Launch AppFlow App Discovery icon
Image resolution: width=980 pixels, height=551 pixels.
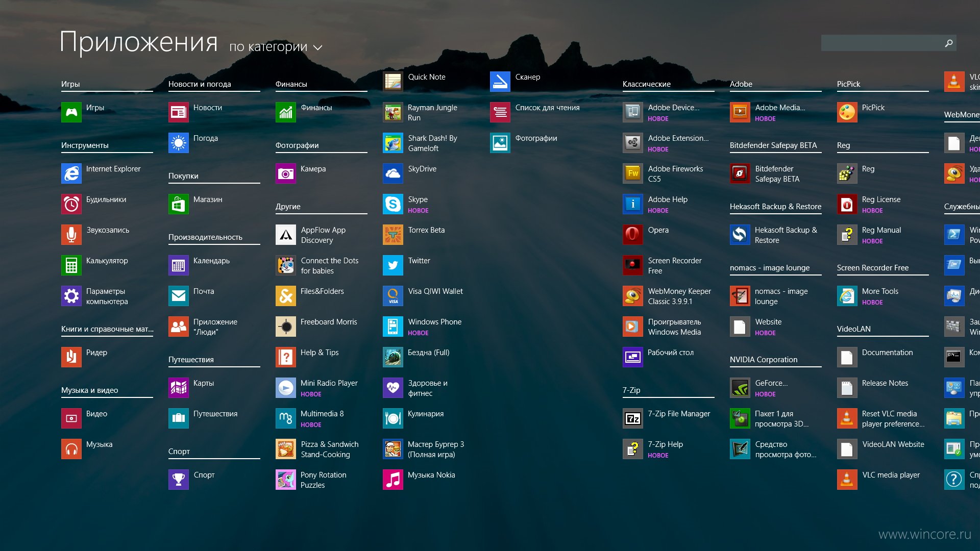(286, 235)
